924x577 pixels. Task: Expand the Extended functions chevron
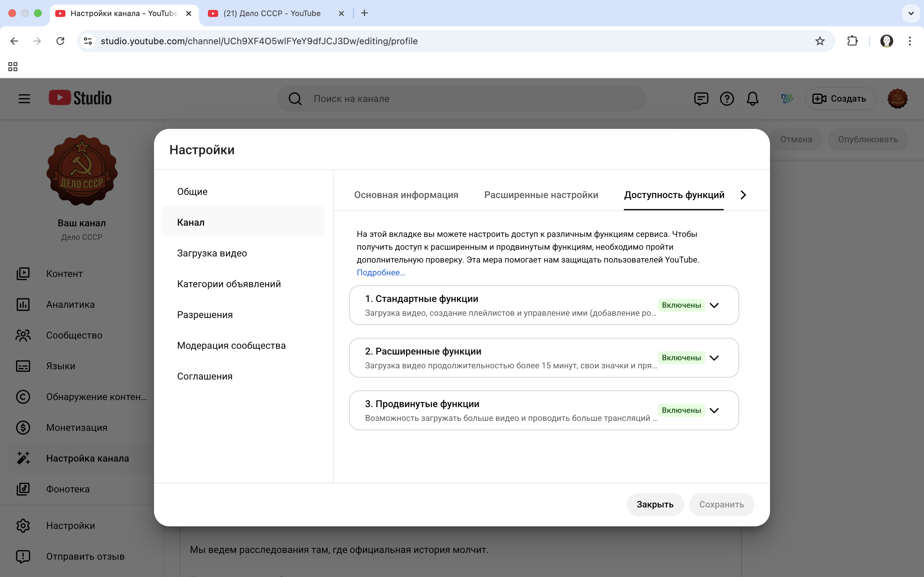(x=714, y=358)
